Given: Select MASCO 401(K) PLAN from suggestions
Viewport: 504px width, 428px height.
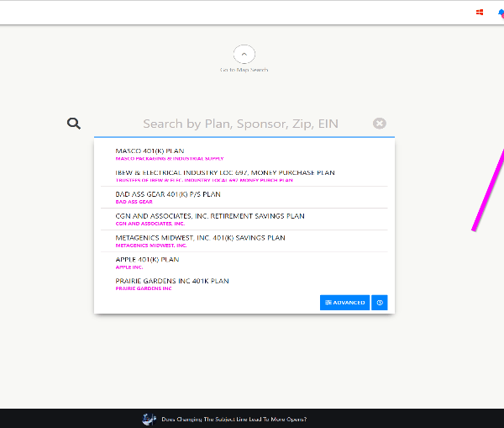Looking at the screenshot, I should pyautogui.click(x=150, y=151).
